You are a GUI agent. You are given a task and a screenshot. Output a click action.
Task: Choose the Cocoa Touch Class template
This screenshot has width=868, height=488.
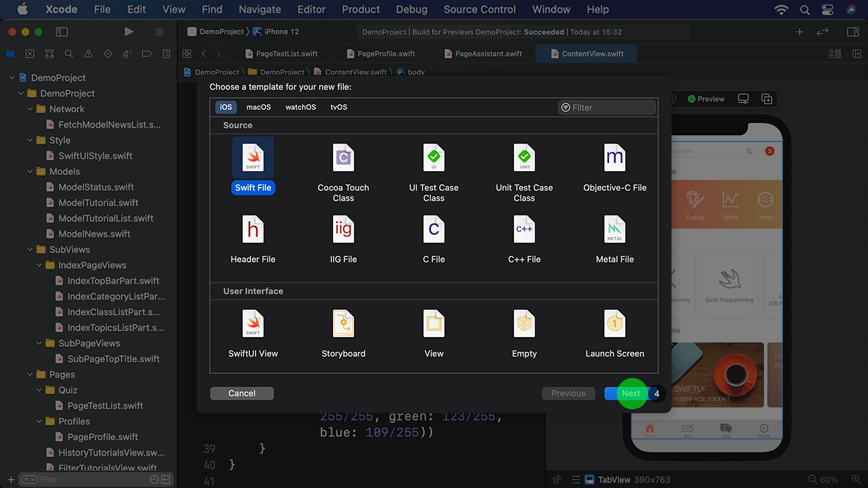(344, 172)
